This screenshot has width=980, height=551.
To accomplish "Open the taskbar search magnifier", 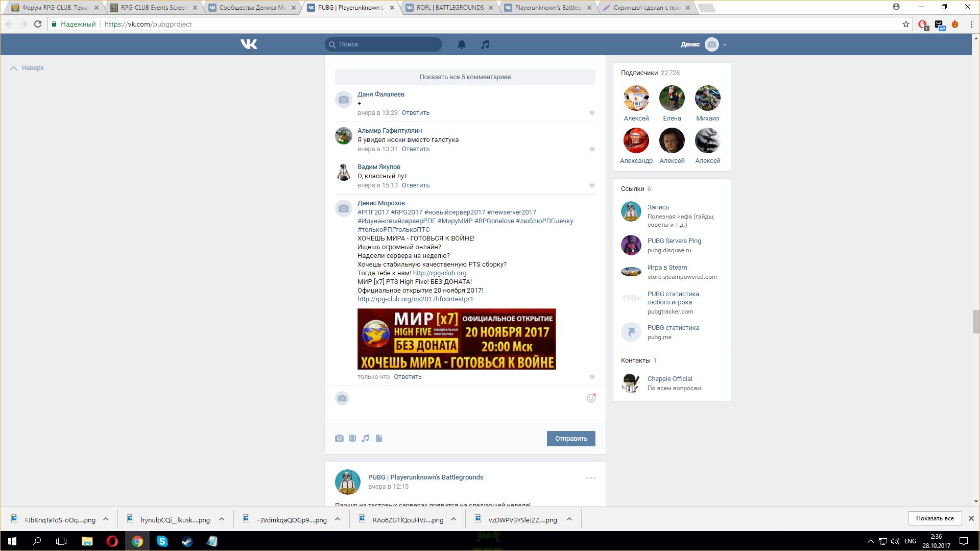I will tap(37, 541).
